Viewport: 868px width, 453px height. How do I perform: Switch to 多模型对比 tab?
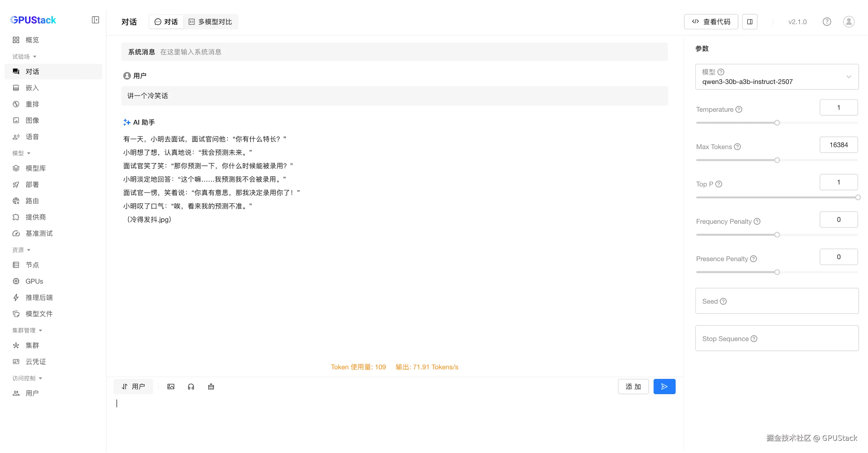[211, 22]
